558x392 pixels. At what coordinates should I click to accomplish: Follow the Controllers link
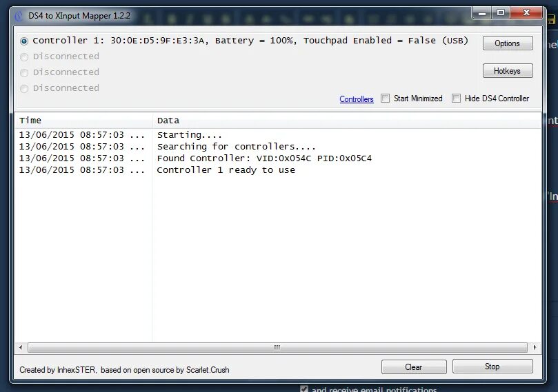point(356,99)
